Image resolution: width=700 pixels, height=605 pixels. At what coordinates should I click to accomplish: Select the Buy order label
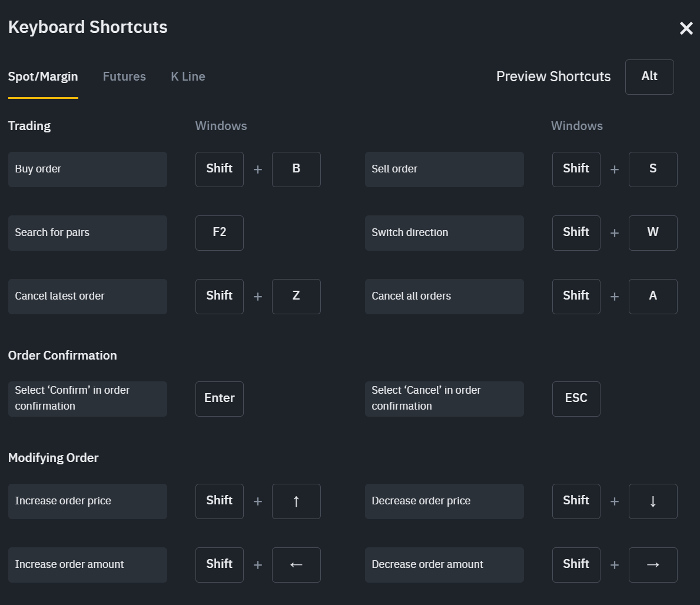[88, 169]
